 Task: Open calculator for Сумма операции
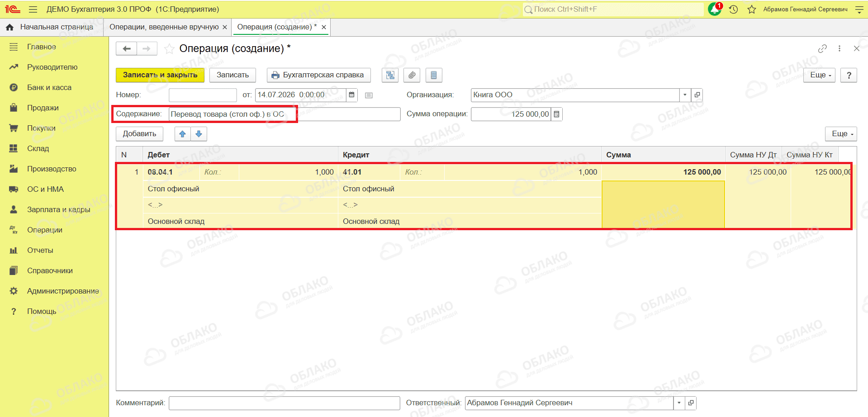tap(556, 114)
